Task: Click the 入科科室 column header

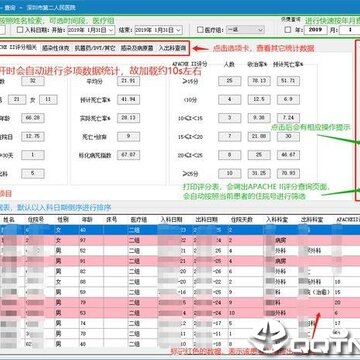Action: coord(277,220)
